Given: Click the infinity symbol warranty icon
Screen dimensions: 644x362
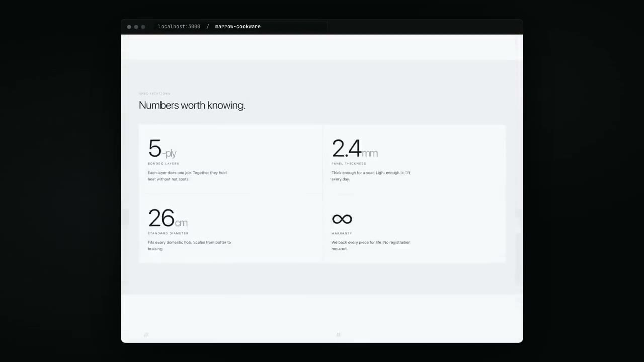Looking at the screenshot, I should [x=342, y=219].
